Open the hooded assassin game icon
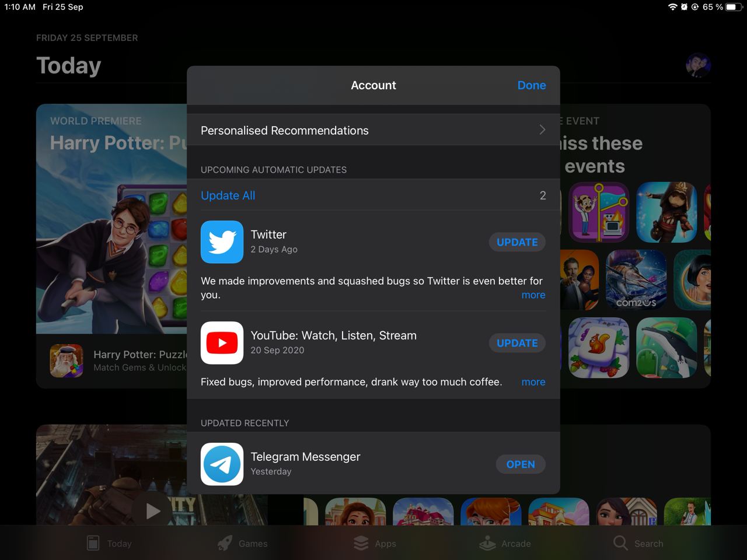This screenshot has height=560, width=747. click(x=666, y=212)
